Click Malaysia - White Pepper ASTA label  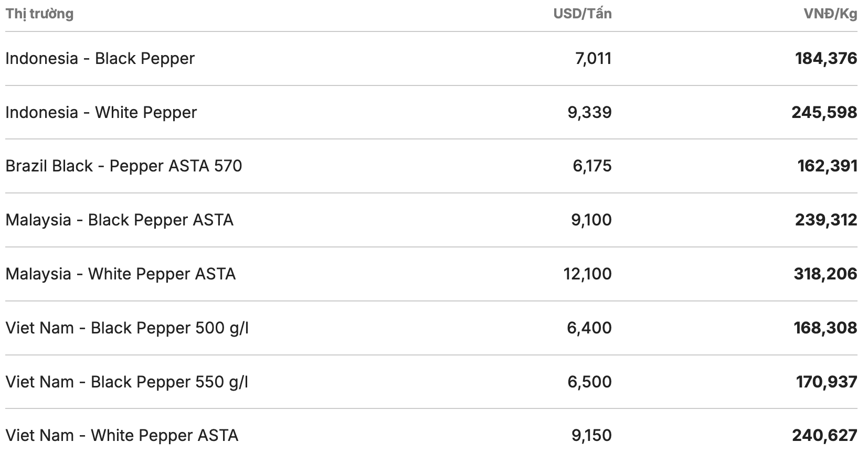coord(120,274)
